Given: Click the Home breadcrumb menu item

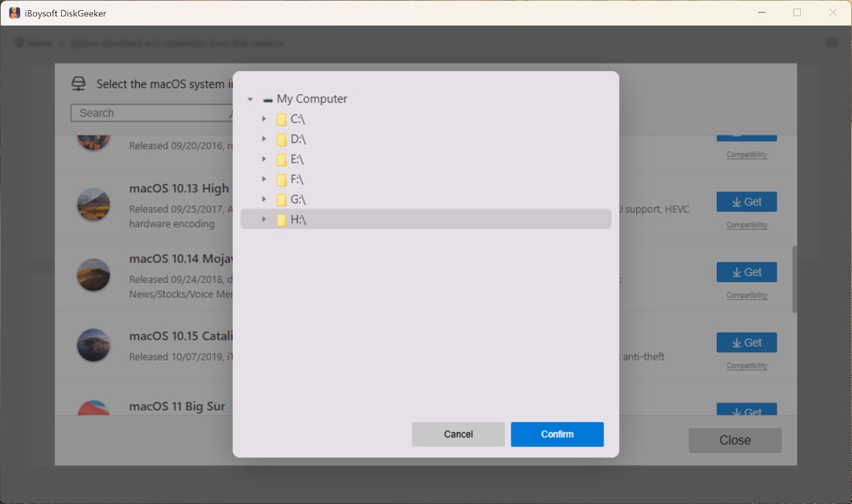Looking at the screenshot, I should 35,43.
